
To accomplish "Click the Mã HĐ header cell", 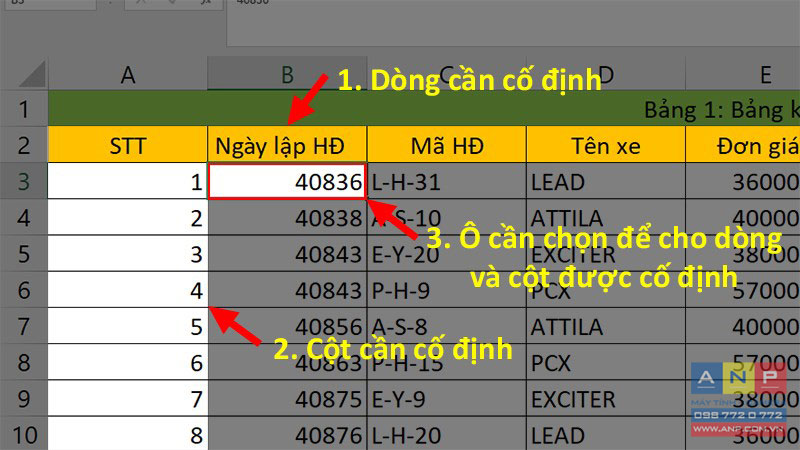I will coord(446,145).
